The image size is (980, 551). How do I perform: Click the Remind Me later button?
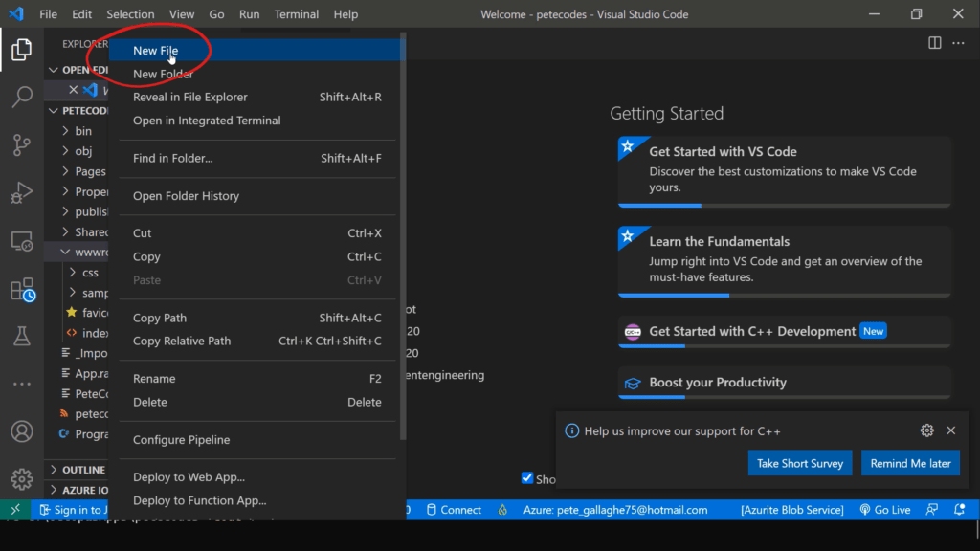[910, 463]
